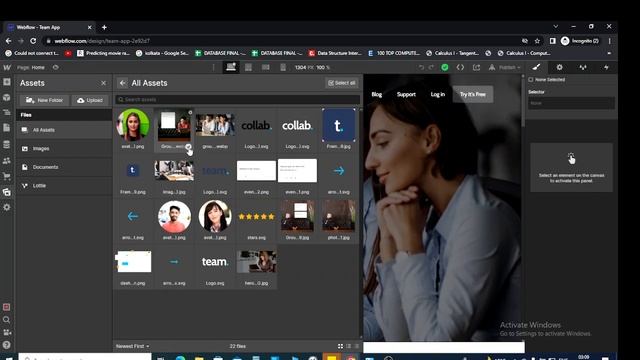Switch assets to list view icon
The image size is (640, 360).
(349, 346)
